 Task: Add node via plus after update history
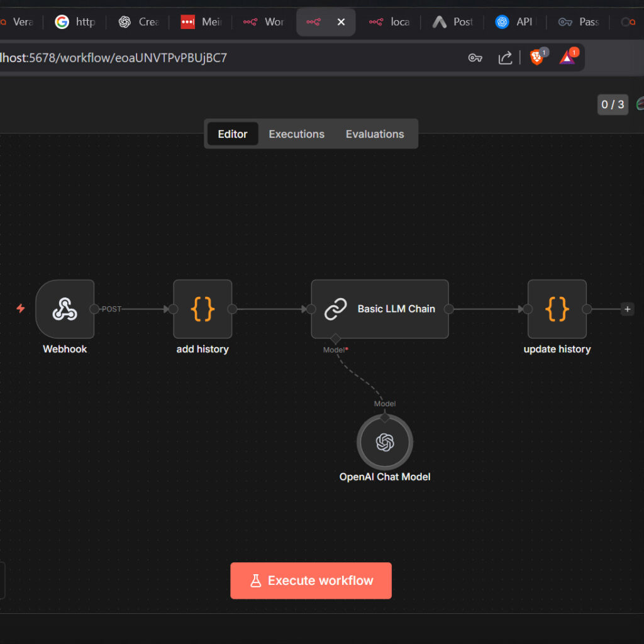point(627,309)
